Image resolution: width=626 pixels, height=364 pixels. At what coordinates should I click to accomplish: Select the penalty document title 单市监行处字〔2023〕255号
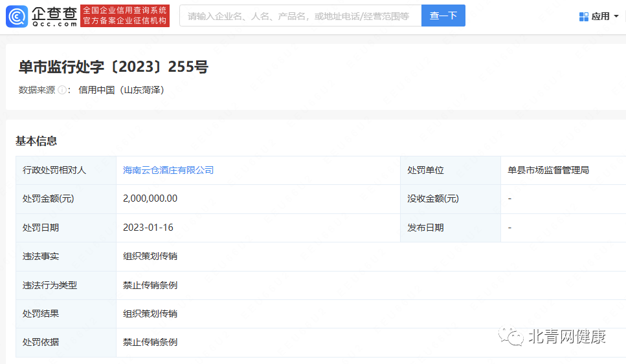[114, 67]
